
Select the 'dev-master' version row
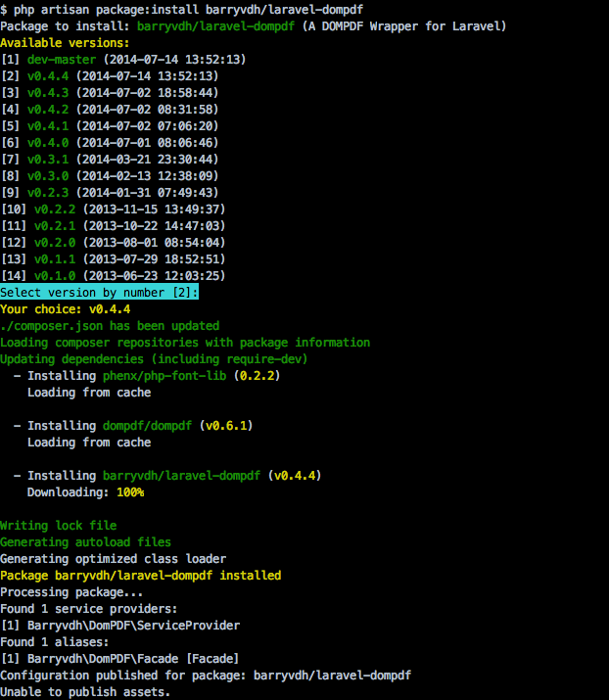click(x=123, y=60)
